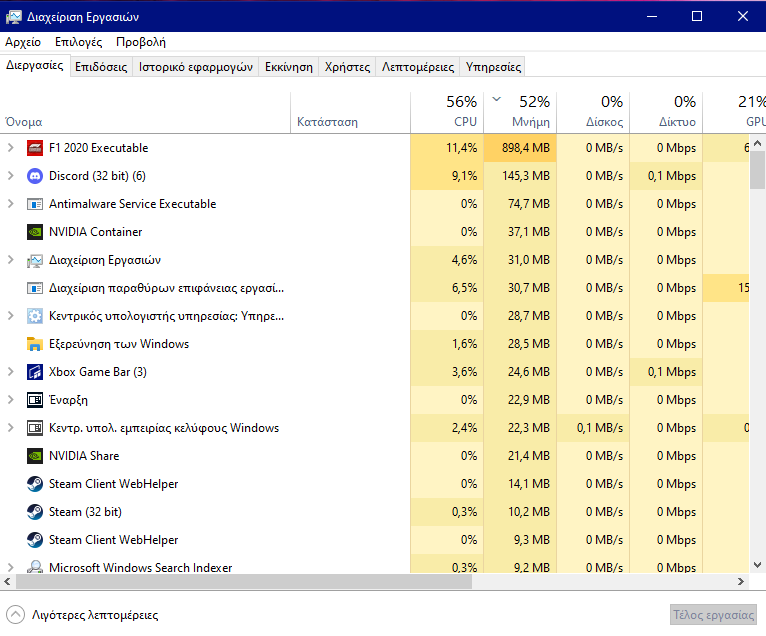Collapse view with Λιγότερες λεπτομέρειες
This screenshot has height=636, width=766.
click(84, 615)
